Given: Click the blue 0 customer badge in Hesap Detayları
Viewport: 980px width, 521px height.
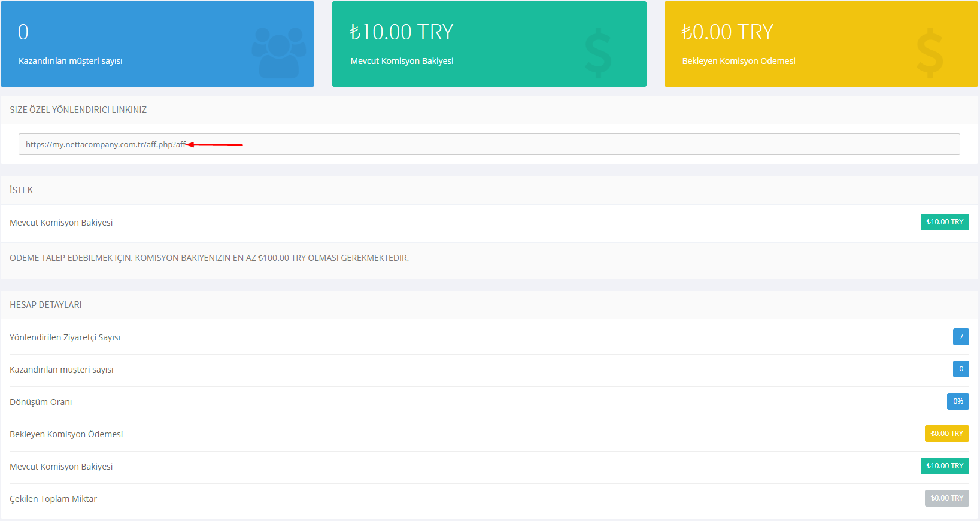Looking at the screenshot, I should point(961,369).
